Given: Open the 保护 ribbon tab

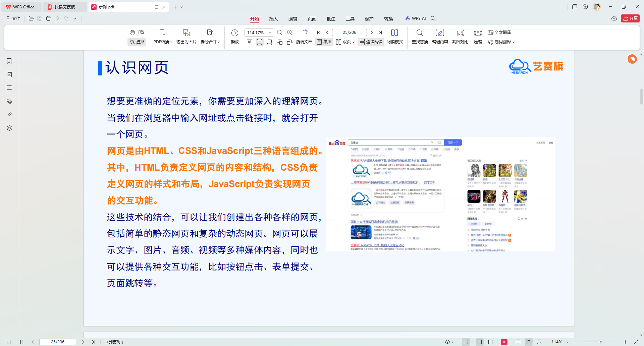Looking at the screenshot, I should point(369,19).
